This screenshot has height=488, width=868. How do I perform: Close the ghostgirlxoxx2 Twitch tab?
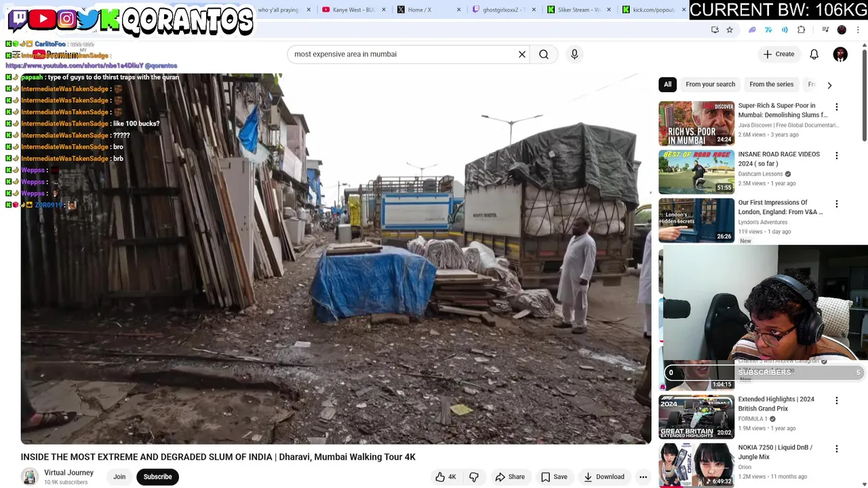point(534,9)
